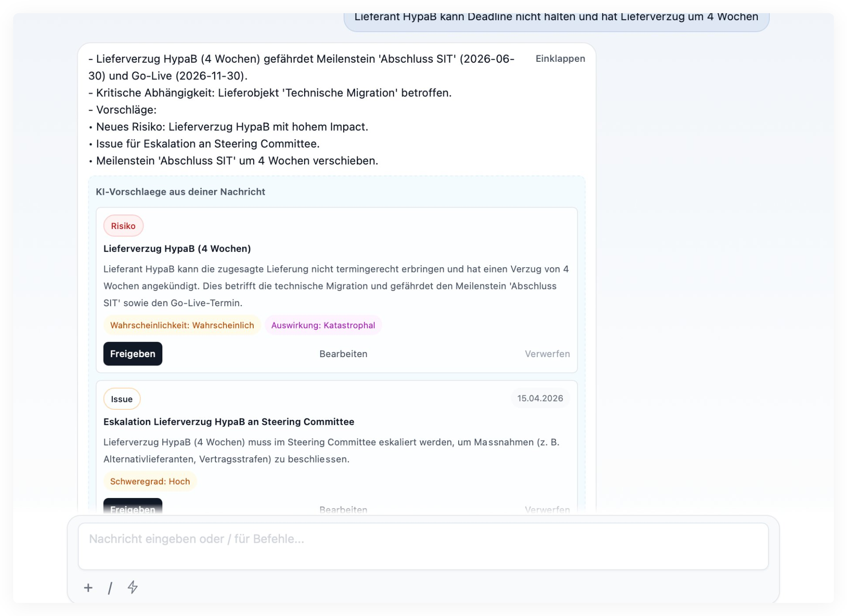
Task: Dismiss the Issue via 'Verwerfen'
Action: pyautogui.click(x=547, y=509)
